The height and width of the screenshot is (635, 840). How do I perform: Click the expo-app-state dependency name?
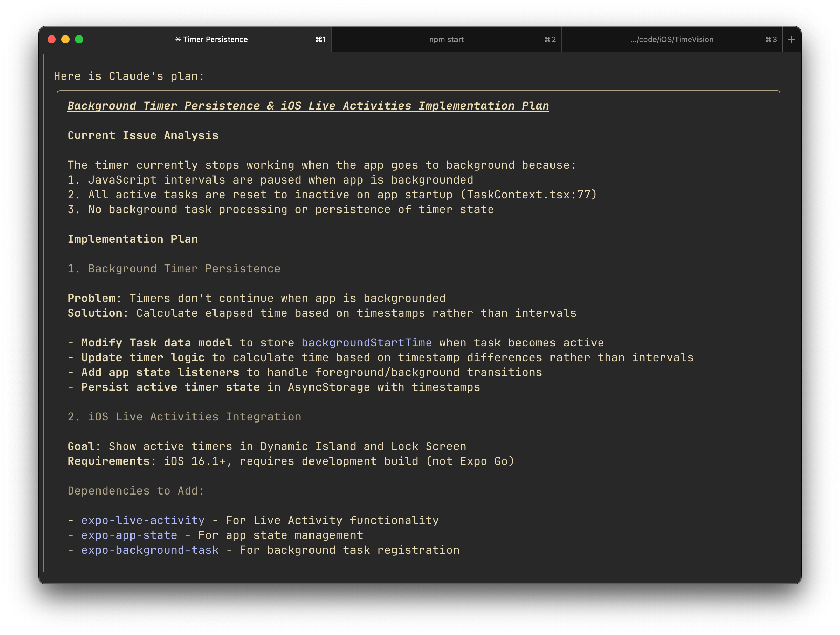tap(129, 535)
